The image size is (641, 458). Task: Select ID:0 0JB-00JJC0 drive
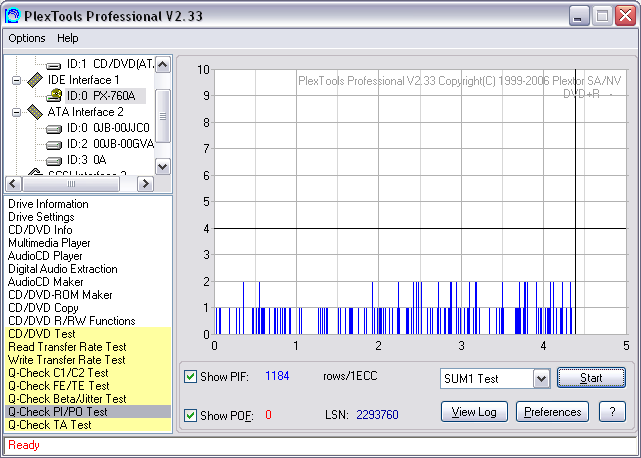tap(108, 128)
